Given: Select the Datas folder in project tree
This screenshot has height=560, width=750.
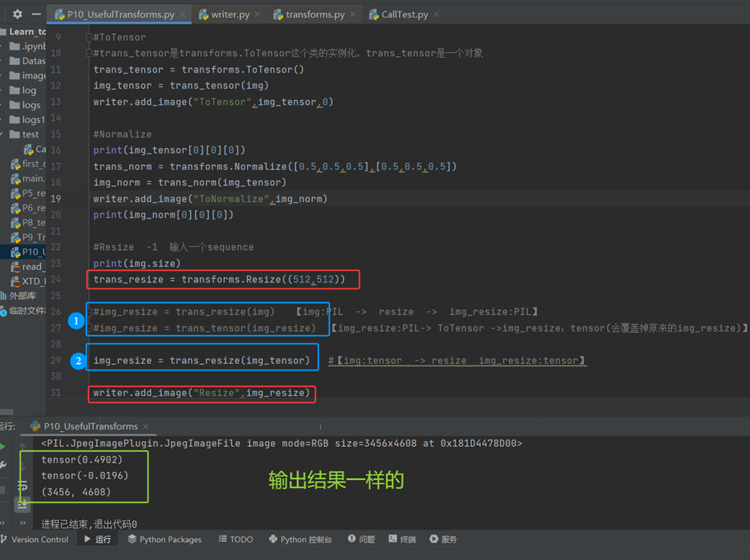Looking at the screenshot, I should click(28, 61).
